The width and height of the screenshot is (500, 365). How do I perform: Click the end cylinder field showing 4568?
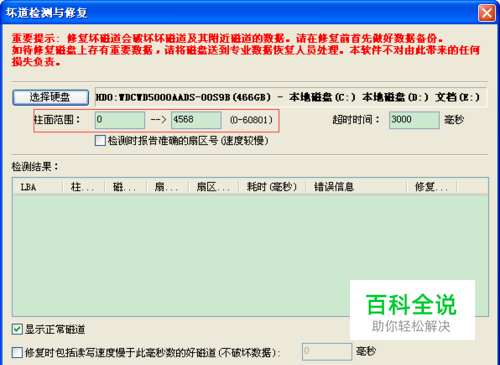[196, 120]
